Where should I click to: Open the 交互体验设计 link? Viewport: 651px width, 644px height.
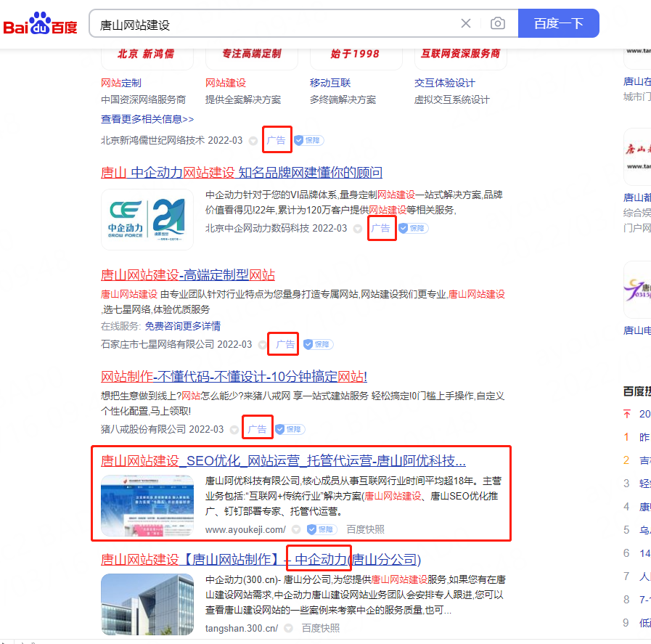click(x=445, y=83)
